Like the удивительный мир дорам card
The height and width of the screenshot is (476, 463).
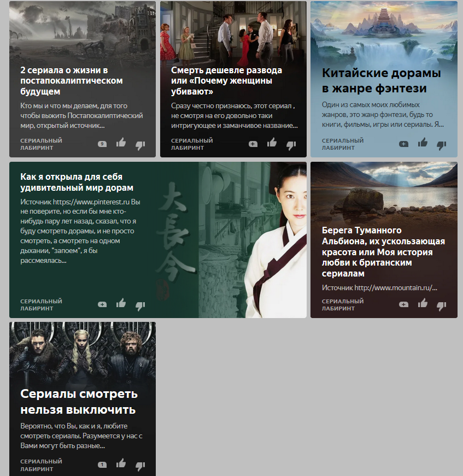pyautogui.click(x=121, y=303)
